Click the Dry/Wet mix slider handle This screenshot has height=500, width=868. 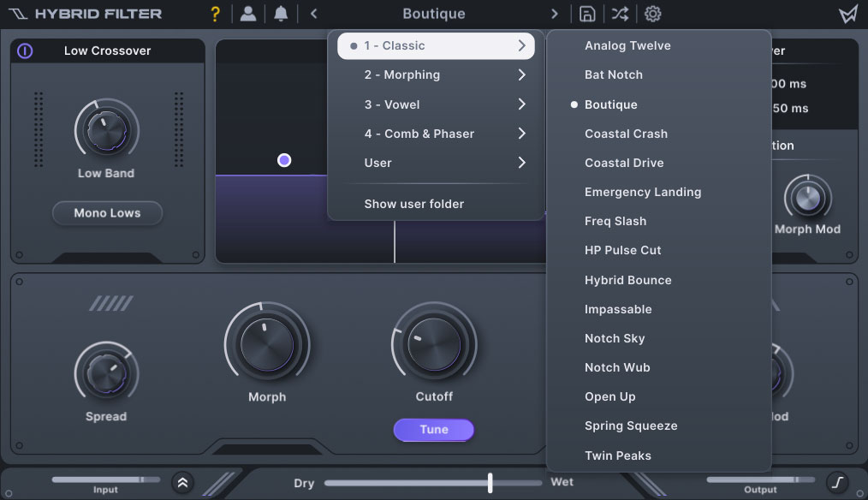pyautogui.click(x=490, y=483)
